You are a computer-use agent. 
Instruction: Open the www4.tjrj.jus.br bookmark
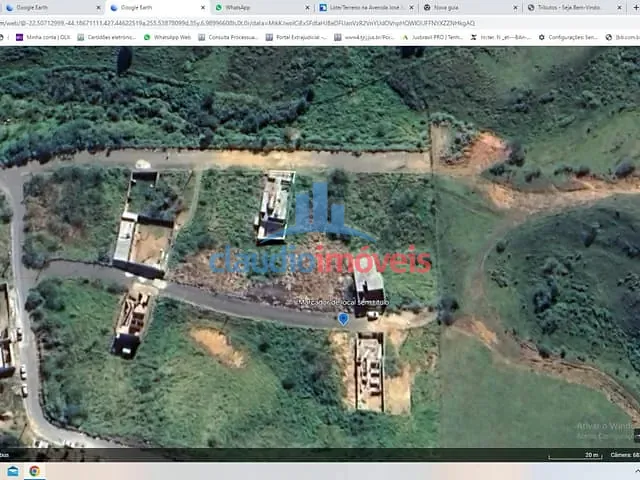point(364,37)
